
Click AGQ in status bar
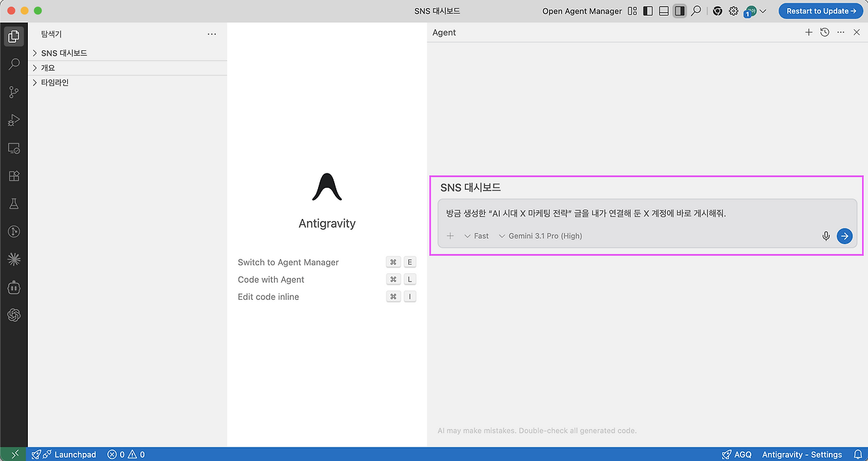(x=736, y=454)
